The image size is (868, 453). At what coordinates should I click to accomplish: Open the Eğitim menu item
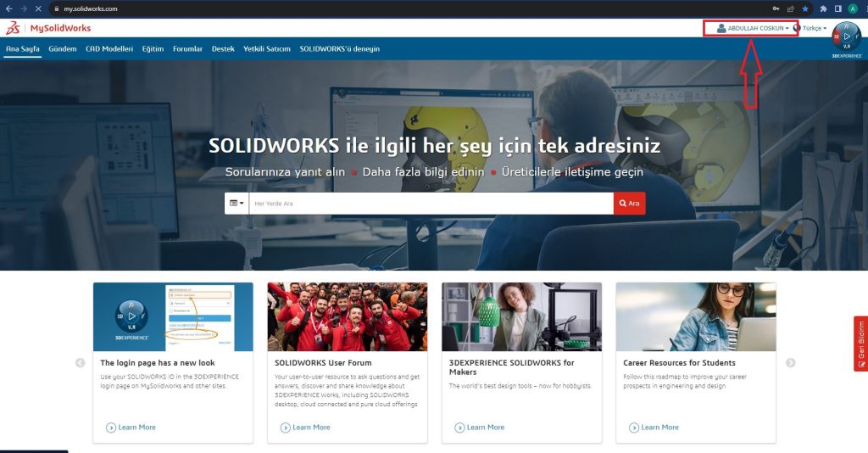[153, 48]
